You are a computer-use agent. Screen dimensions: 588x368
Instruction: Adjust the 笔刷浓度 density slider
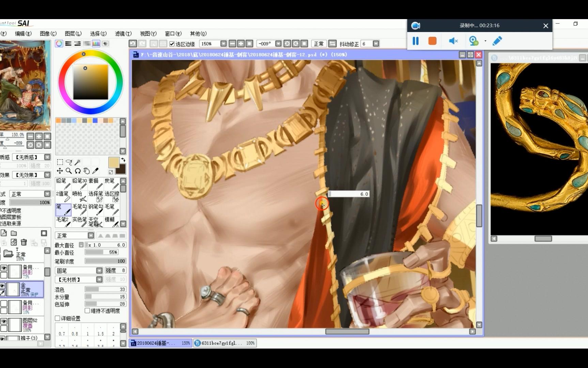pyautogui.click(x=106, y=261)
